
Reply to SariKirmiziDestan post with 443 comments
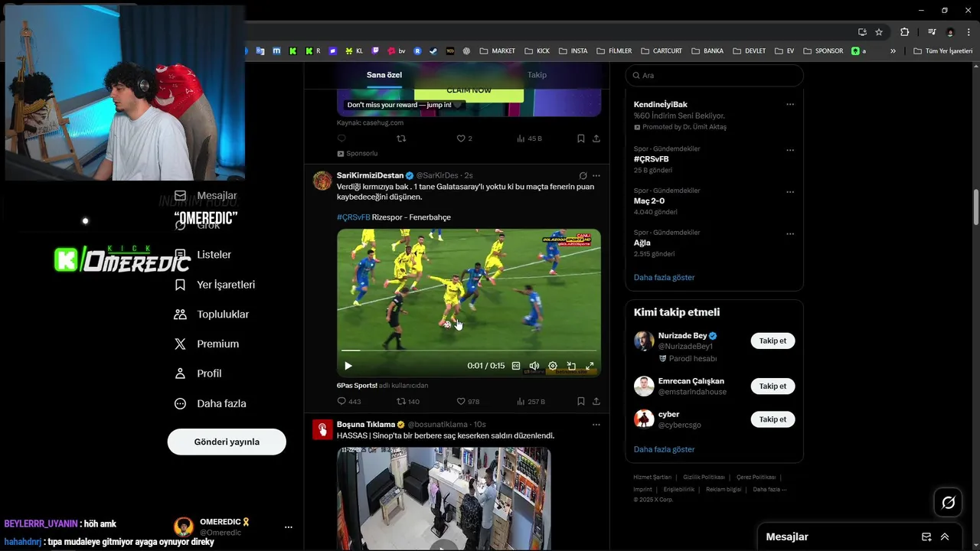[x=349, y=401]
